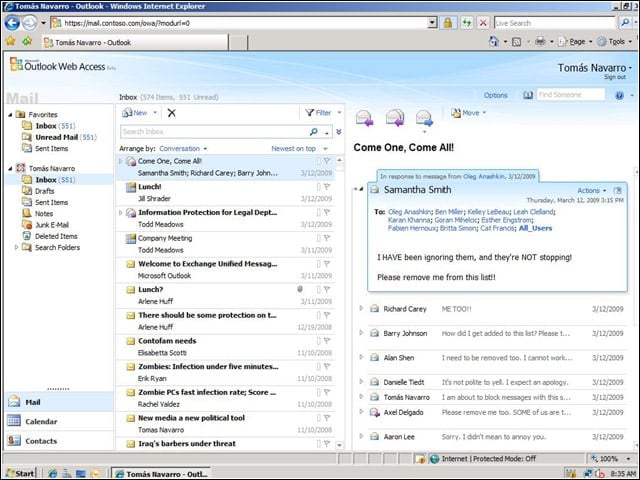This screenshot has height=480, width=640.
Task: Toggle the flag on Contofam needs message
Action: (327, 341)
